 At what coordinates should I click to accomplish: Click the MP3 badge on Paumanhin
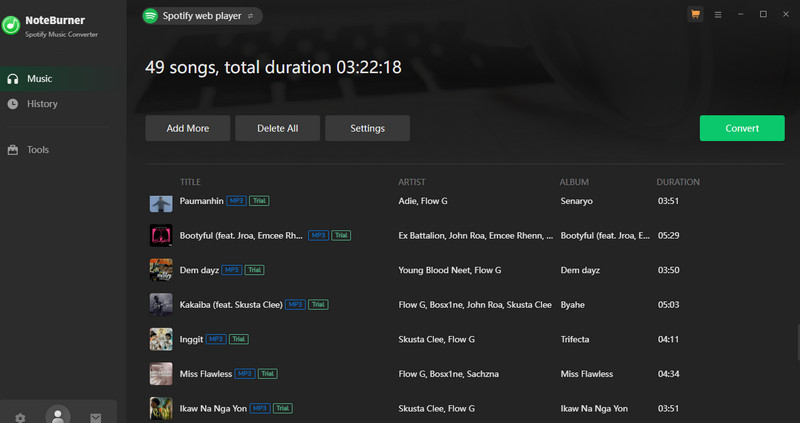point(236,201)
